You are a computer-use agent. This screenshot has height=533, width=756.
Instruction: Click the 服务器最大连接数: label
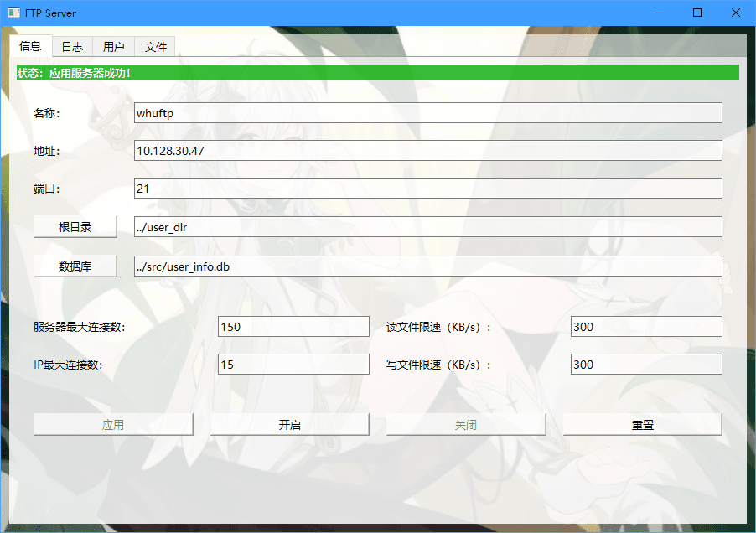[79, 327]
